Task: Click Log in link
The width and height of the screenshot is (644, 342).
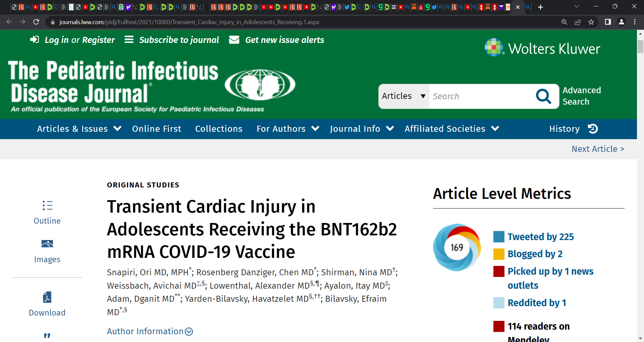Action: click(56, 40)
